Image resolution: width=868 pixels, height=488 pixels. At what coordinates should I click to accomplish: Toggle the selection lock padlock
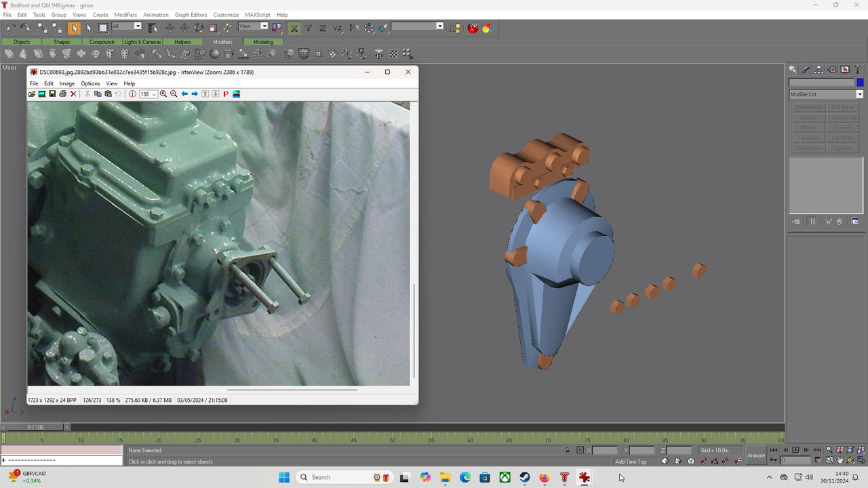tap(568, 450)
